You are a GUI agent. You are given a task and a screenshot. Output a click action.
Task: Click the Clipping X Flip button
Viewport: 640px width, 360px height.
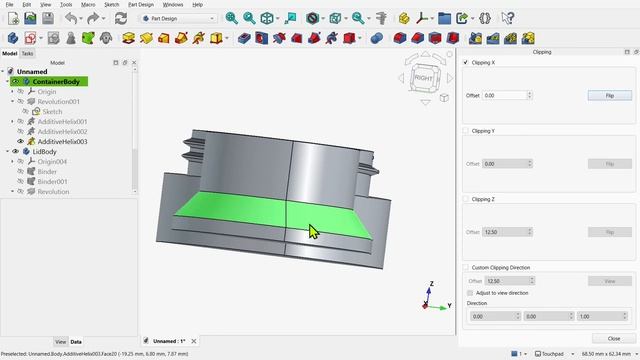click(610, 96)
